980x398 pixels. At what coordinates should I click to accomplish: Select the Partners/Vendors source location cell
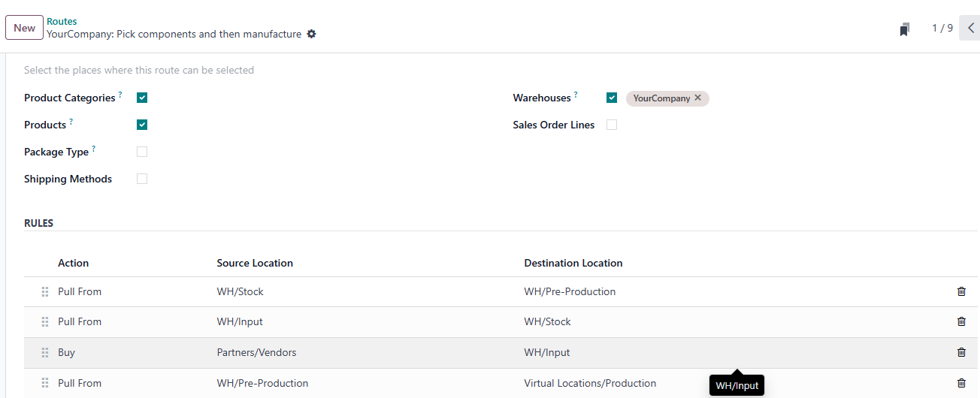click(x=256, y=352)
